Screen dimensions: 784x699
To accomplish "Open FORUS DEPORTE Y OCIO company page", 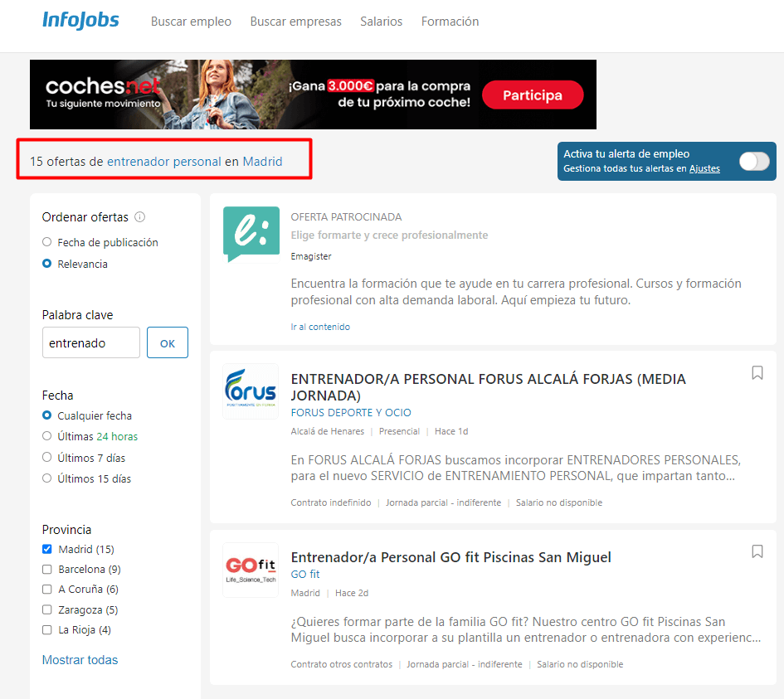I will coord(350,413).
